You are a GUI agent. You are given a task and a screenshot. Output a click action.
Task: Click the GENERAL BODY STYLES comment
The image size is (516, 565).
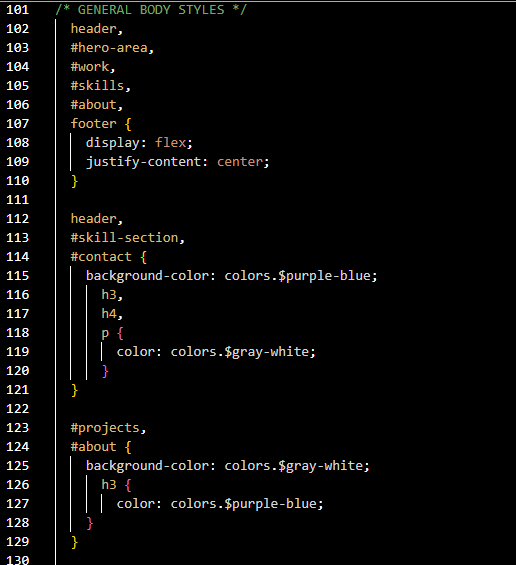pyautogui.click(x=151, y=10)
